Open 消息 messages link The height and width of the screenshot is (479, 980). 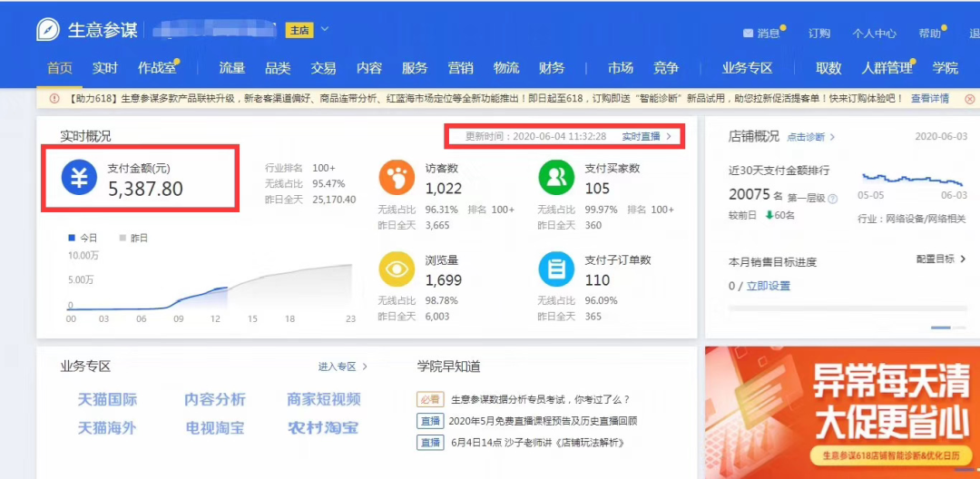[x=769, y=34]
